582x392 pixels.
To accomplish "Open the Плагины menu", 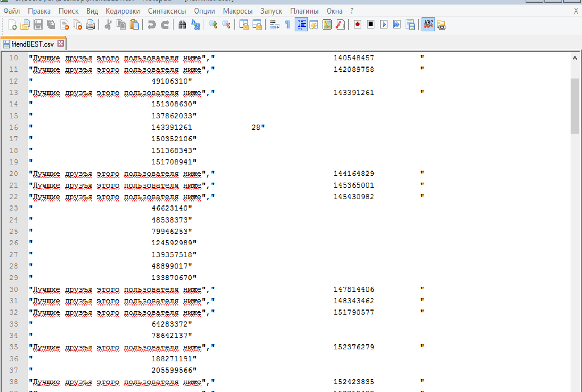I will click(304, 11).
